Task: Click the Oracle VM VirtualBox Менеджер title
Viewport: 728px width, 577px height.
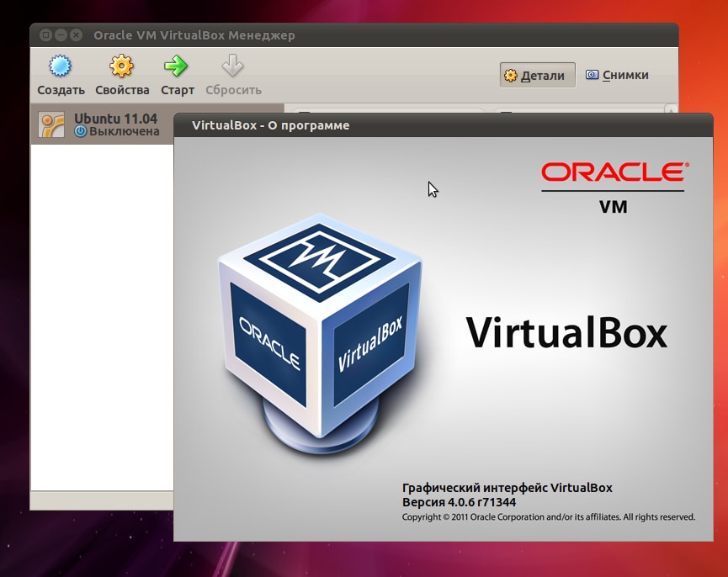Action: 194,35
